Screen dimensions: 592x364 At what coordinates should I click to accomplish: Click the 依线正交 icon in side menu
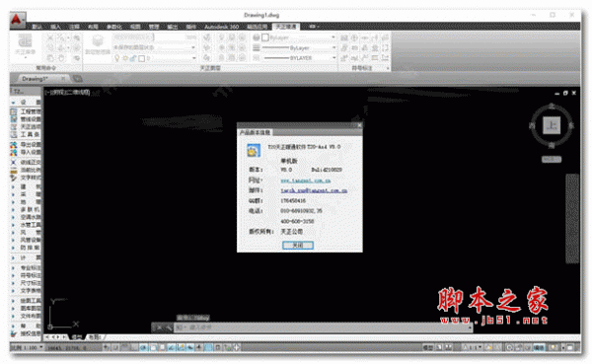pos(14,163)
